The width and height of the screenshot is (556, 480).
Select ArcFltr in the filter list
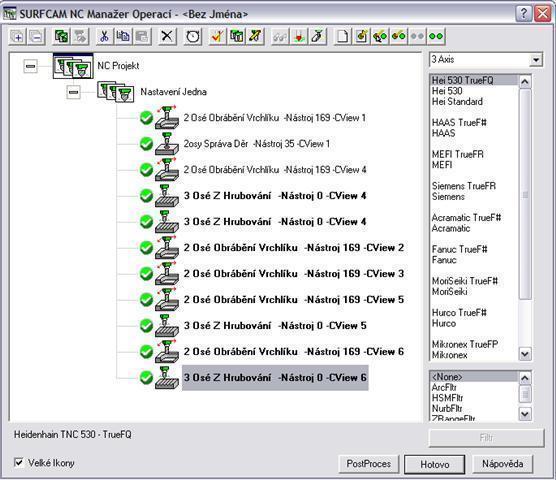[x=474, y=387]
